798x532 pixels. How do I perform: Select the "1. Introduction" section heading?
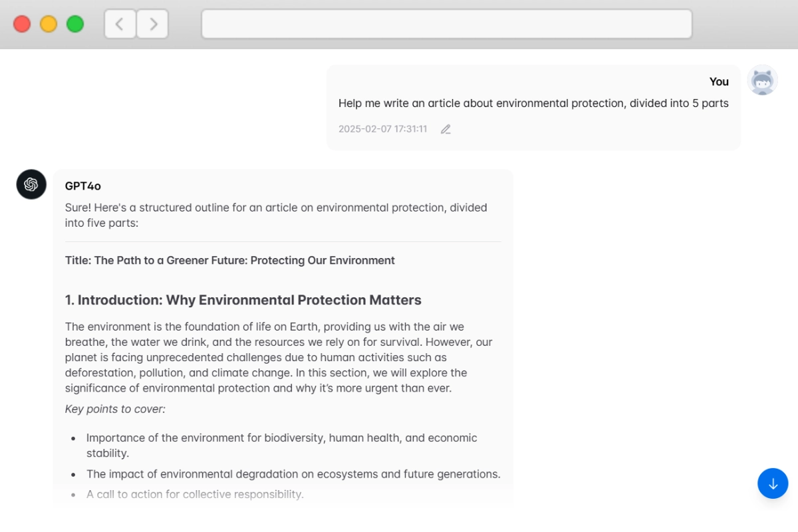click(x=243, y=300)
